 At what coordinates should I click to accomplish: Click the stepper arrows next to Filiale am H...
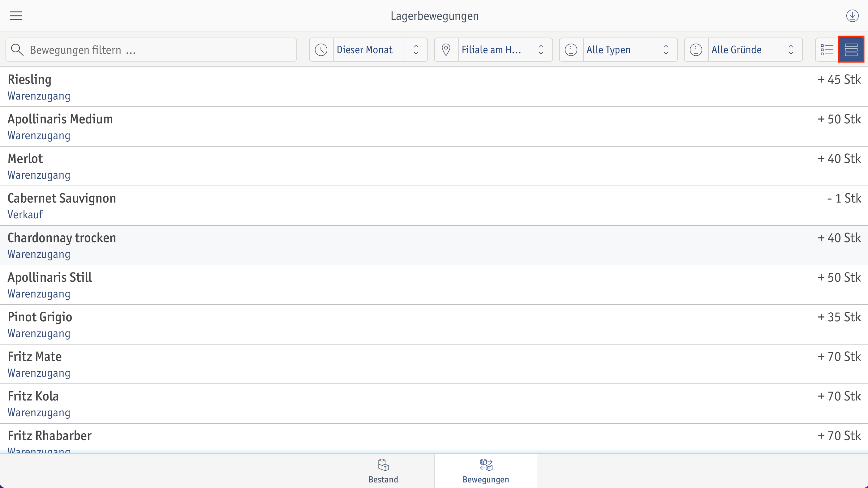[541, 50]
